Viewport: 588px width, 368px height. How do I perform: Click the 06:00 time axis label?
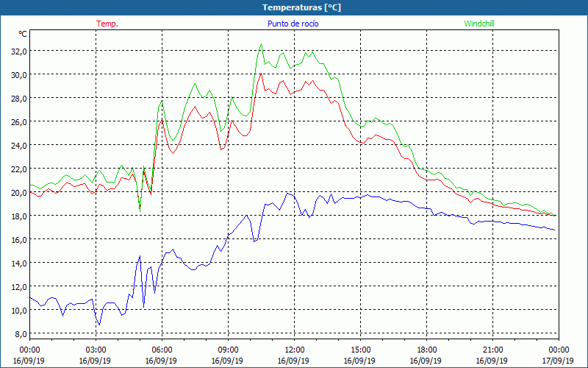pos(162,350)
